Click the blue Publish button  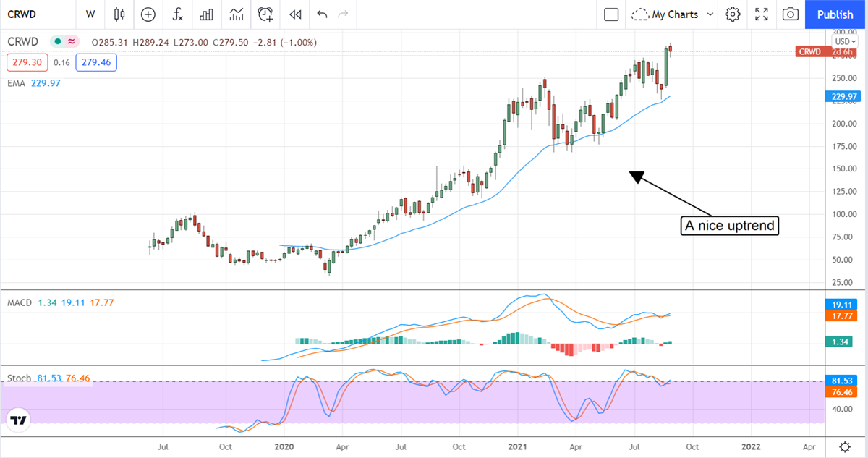[x=835, y=14]
